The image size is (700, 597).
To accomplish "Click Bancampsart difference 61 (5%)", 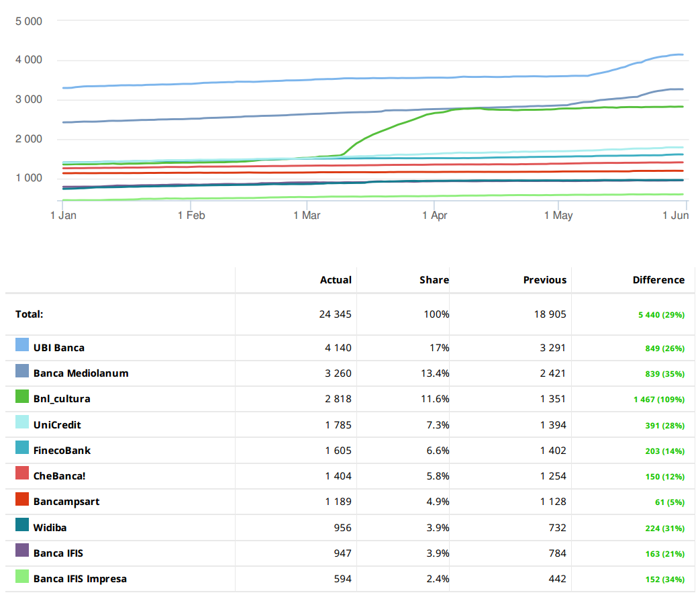I will click(670, 503).
